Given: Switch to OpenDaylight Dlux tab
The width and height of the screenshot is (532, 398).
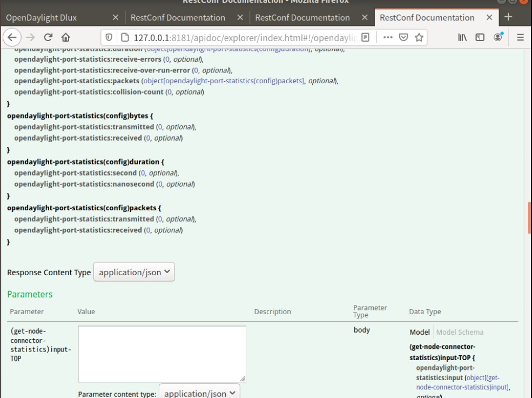Looking at the screenshot, I should (63, 18).
